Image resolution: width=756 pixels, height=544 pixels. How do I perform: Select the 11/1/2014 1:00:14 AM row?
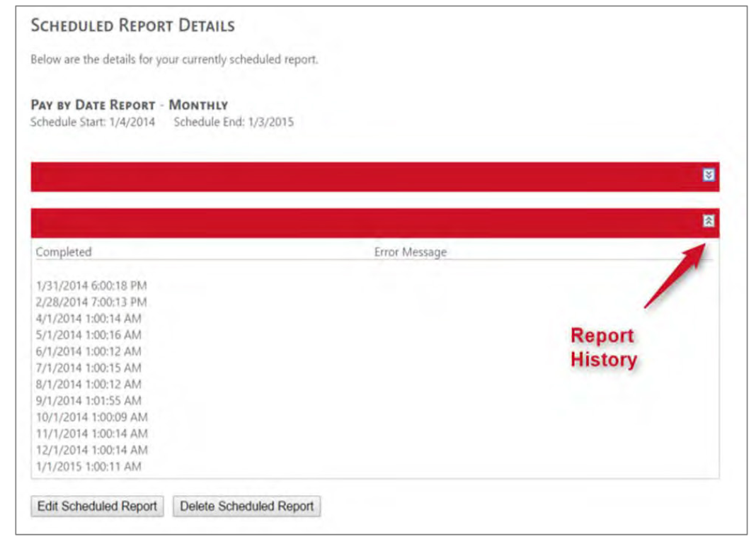(91, 433)
